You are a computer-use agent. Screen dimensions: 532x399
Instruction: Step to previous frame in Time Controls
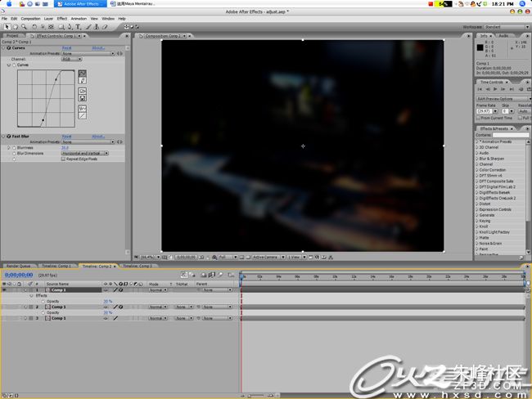488,89
